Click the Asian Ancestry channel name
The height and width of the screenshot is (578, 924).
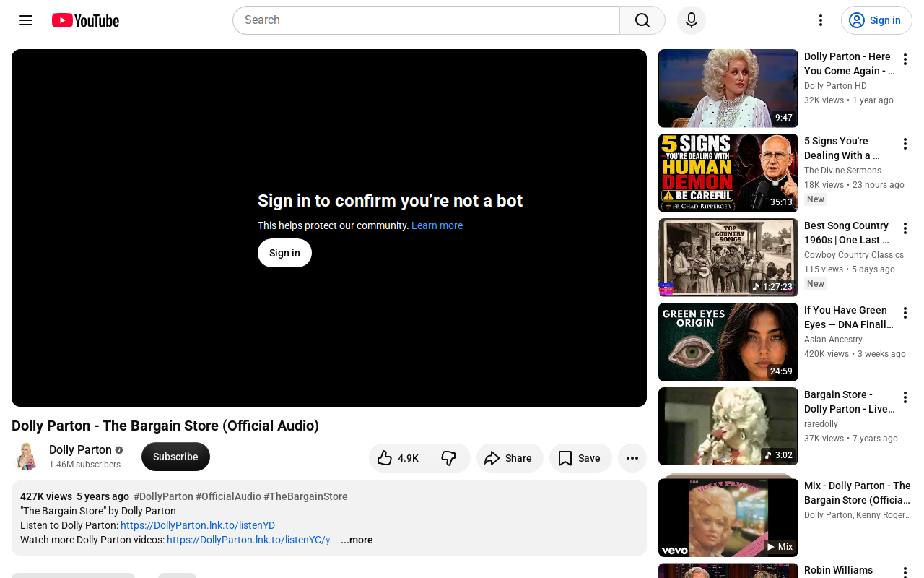click(833, 340)
